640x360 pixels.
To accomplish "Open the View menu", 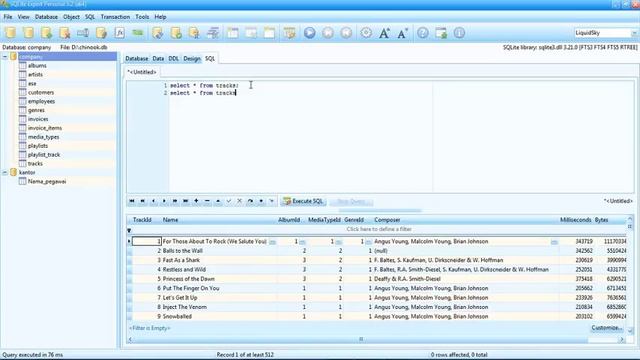I will pos(23,17).
